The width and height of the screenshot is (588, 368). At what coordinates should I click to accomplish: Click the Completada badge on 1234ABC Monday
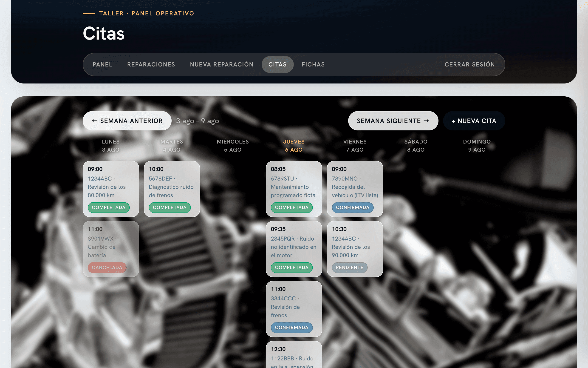[109, 207]
